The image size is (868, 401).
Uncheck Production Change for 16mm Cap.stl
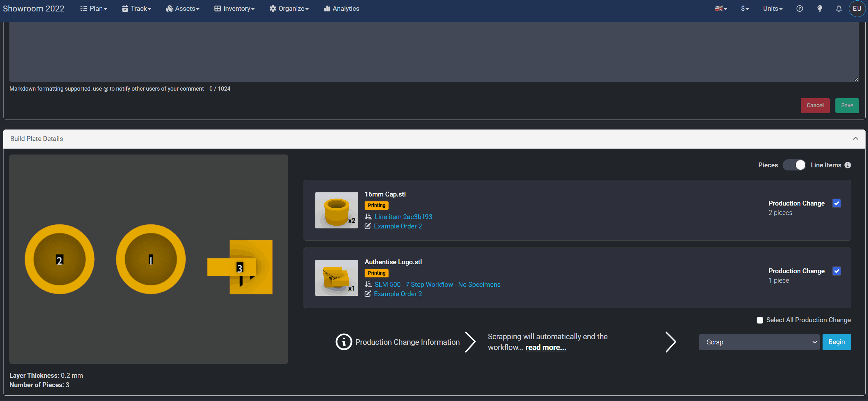836,203
